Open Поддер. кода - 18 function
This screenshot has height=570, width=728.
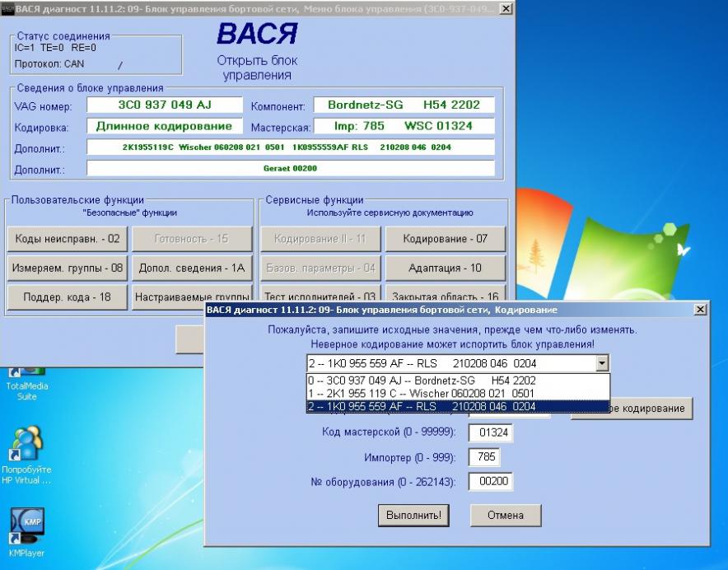point(68,297)
